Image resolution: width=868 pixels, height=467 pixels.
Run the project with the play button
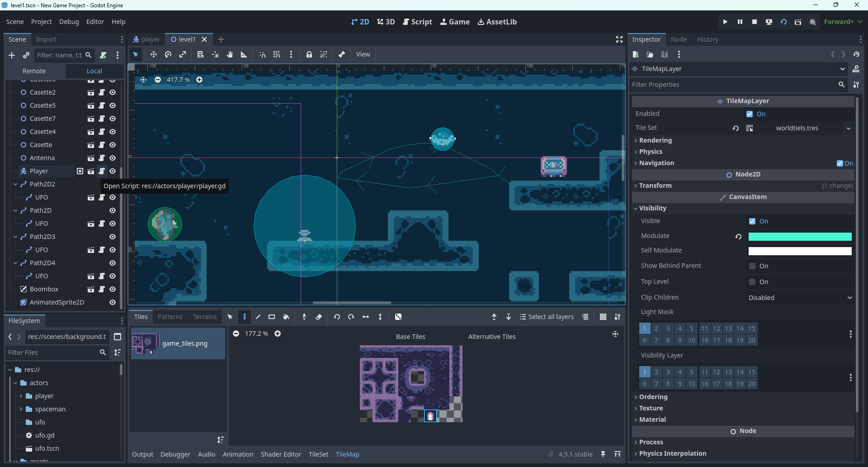point(725,22)
